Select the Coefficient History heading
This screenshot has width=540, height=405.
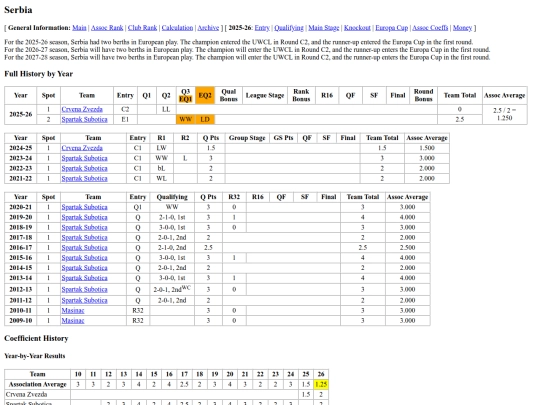coord(36,338)
